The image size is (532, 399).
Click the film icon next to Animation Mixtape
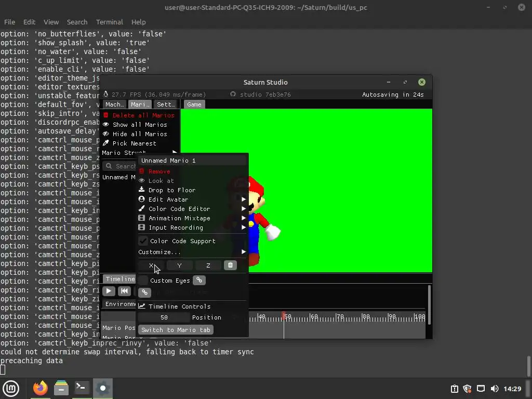(142, 218)
